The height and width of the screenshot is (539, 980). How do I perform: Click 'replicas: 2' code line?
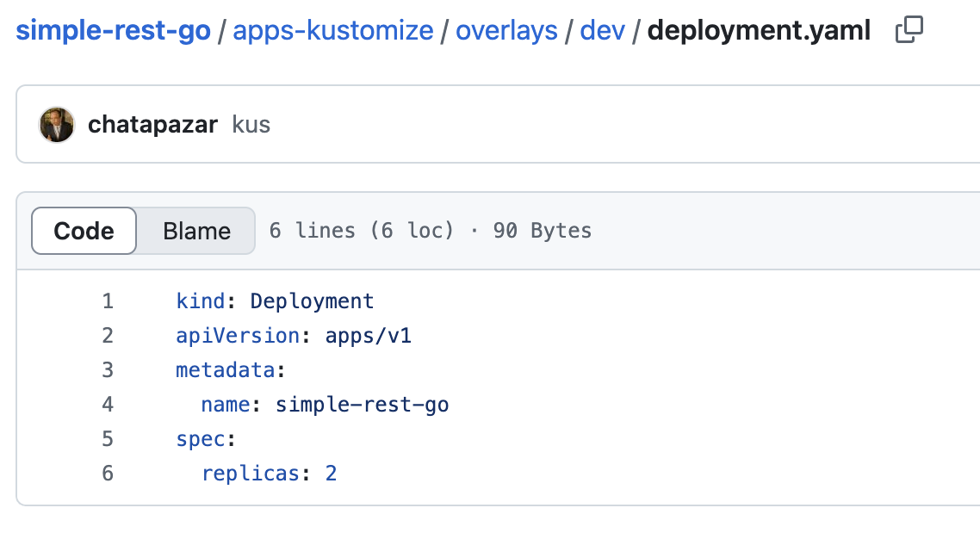(x=269, y=473)
